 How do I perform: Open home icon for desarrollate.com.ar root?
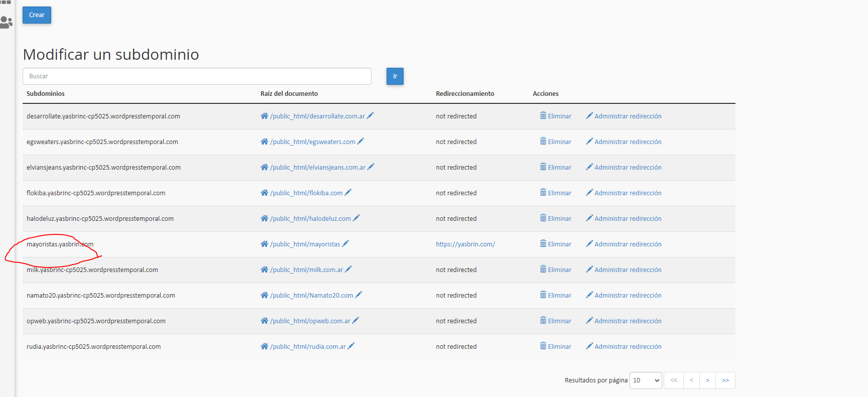click(x=265, y=116)
